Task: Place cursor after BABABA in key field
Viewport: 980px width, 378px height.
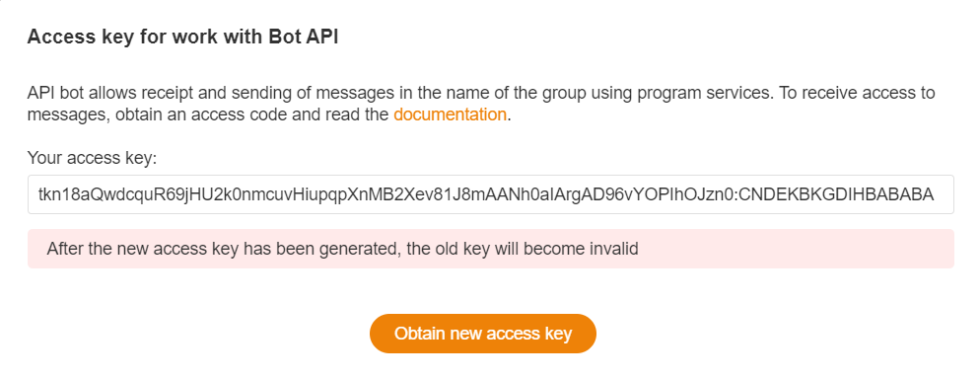Action: 935,194
